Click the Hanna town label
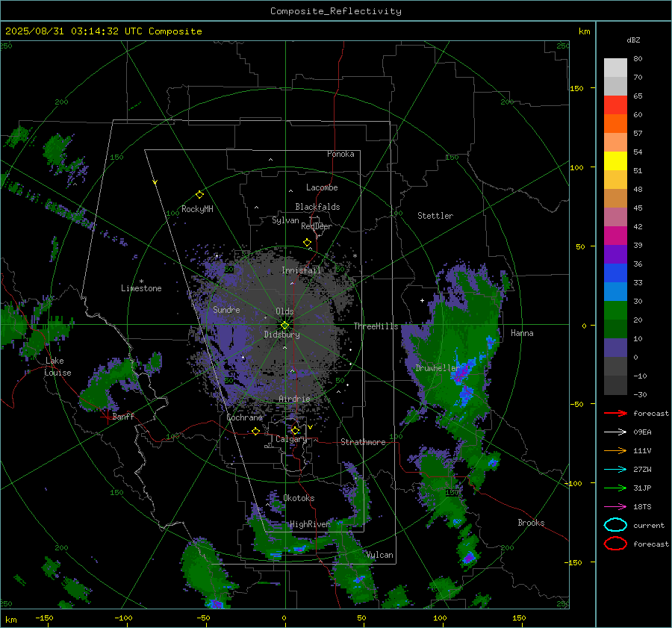This screenshot has width=672, height=628. pos(522,333)
